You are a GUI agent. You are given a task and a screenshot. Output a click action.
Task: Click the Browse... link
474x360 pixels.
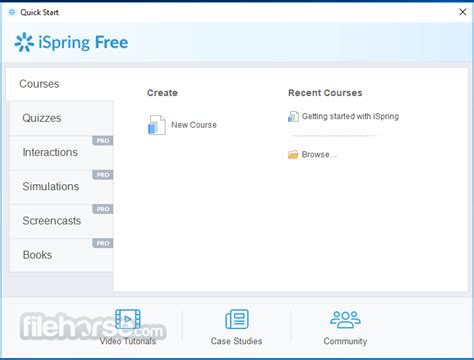coord(319,155)
